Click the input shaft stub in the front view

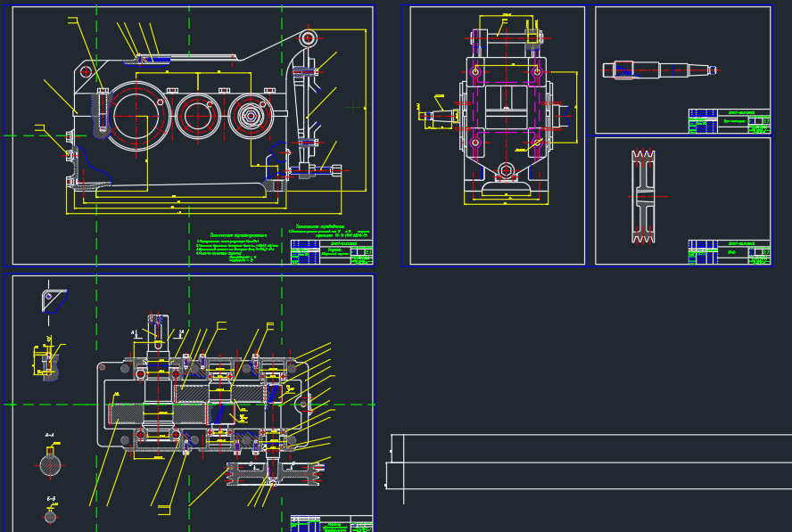(x=438, y=116)
